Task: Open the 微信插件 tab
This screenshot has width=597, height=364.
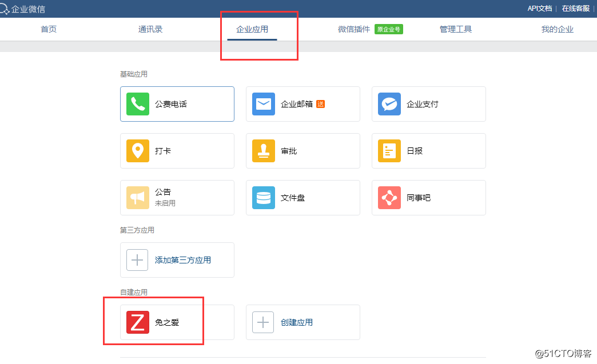Action: [x=354, y=29]
